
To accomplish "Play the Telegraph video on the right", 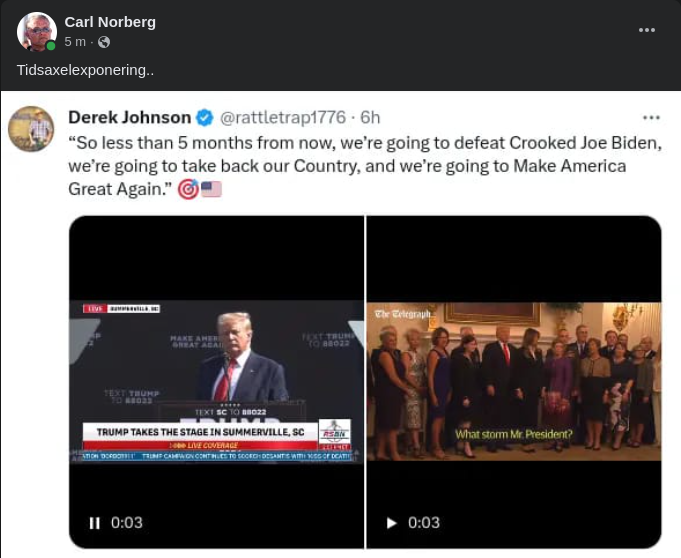I will 392,522.
